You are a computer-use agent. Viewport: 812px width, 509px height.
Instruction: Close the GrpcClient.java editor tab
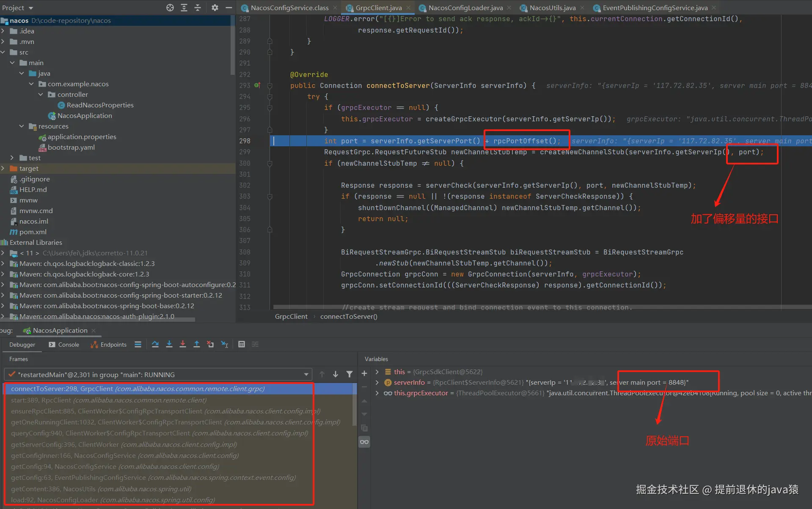(408, 8)
